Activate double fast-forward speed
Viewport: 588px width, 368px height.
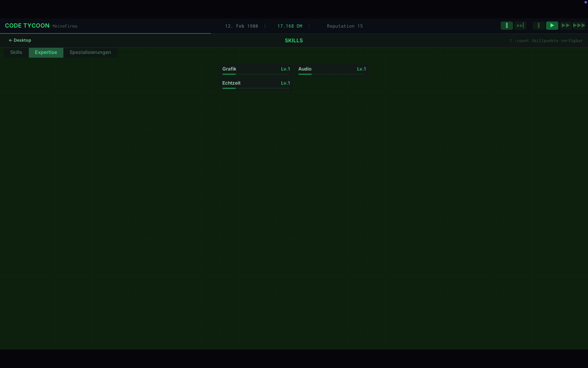566,26
